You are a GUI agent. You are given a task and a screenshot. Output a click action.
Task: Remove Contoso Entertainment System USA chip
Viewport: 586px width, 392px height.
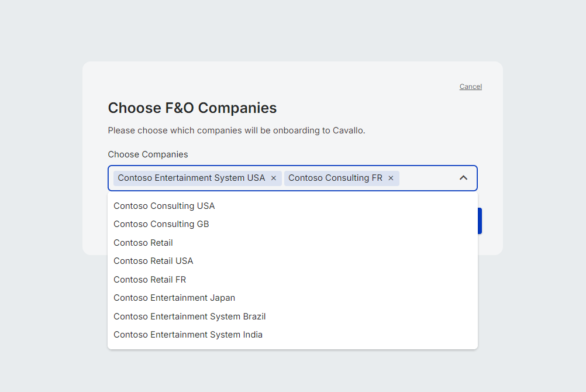coord(274,178)
